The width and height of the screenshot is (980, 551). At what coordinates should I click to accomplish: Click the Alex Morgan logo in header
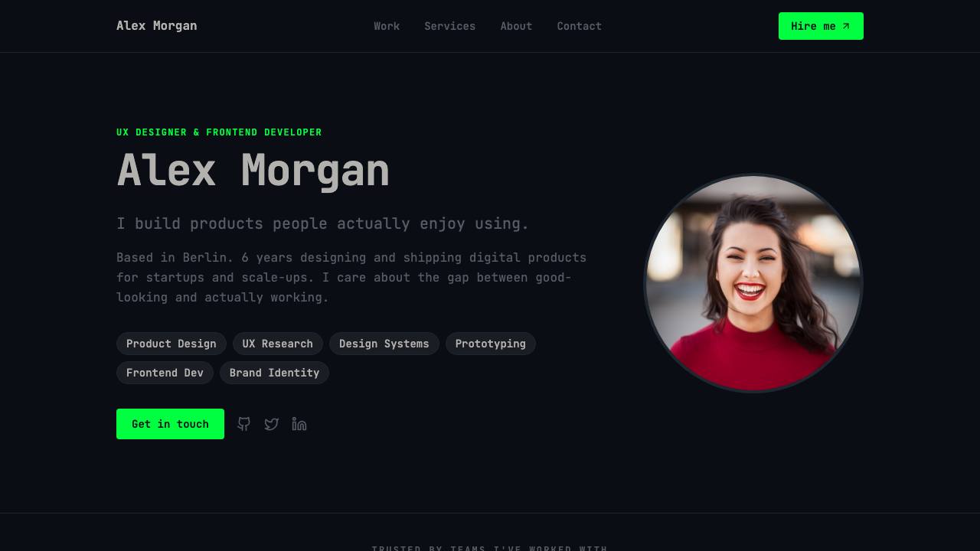(x=157, y=26)
